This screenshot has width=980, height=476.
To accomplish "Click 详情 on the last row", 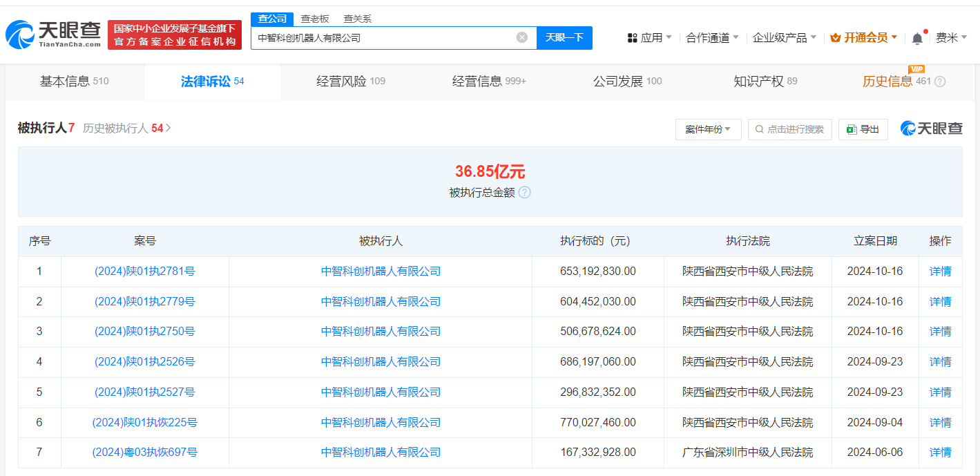I will click(940, 453).
